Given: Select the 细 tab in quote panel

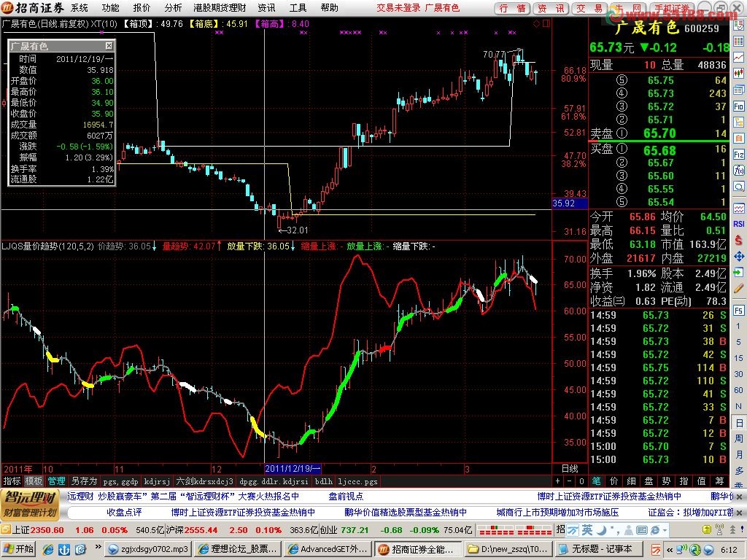Looking at the screenshot, I should coord(631,481).
